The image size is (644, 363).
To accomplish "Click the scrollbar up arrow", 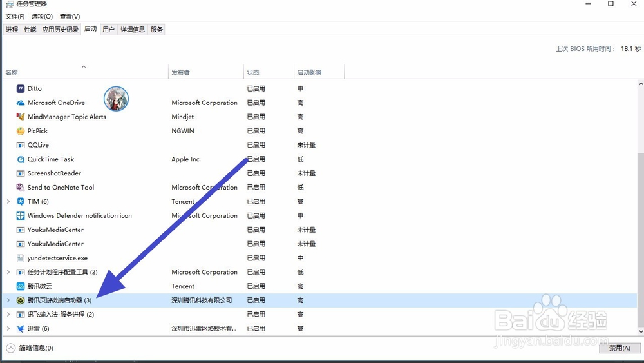I will click(641, 84).
